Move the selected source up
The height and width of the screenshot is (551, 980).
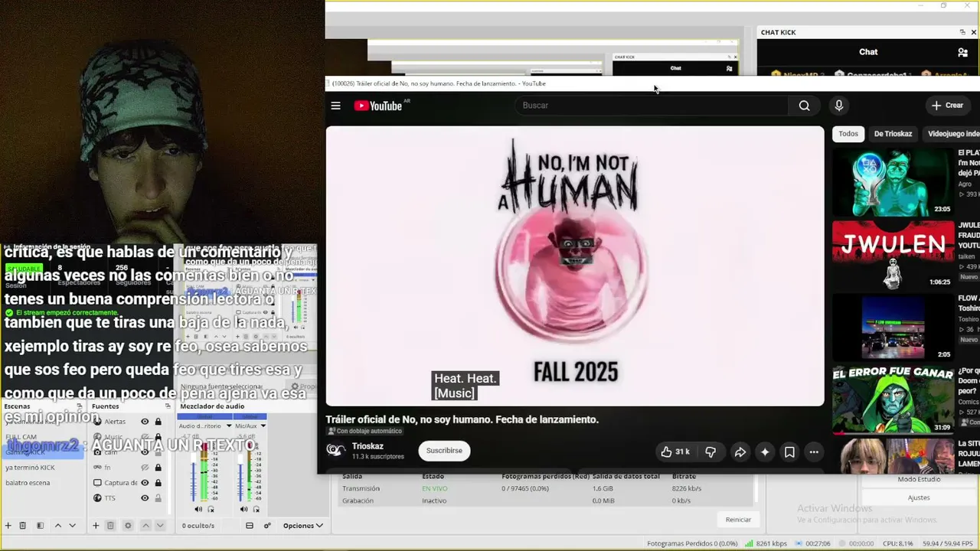tap(145, 526)
